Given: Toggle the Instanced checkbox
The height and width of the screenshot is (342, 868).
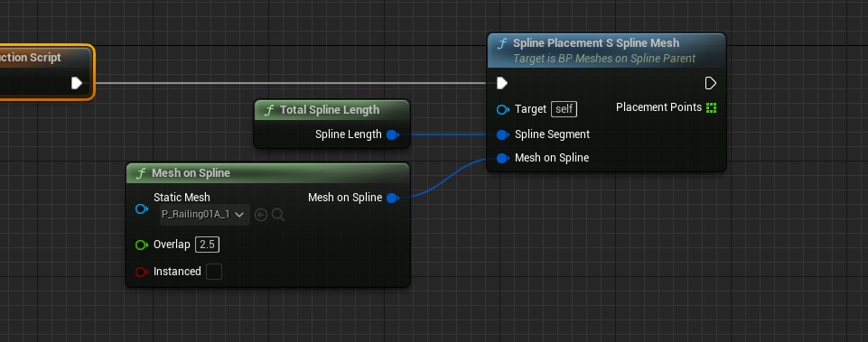Looking at the screenshot, I should tap(214, 272).
